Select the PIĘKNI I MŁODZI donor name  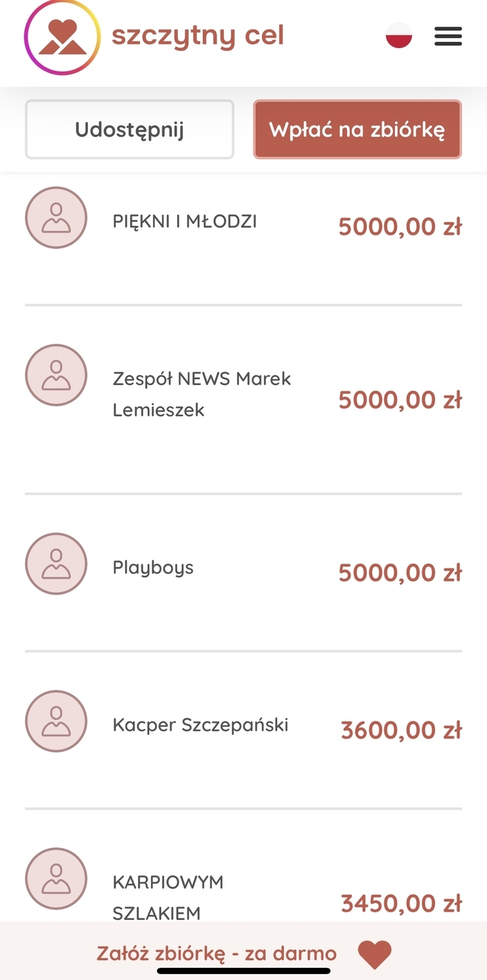(x=185, y=221)
